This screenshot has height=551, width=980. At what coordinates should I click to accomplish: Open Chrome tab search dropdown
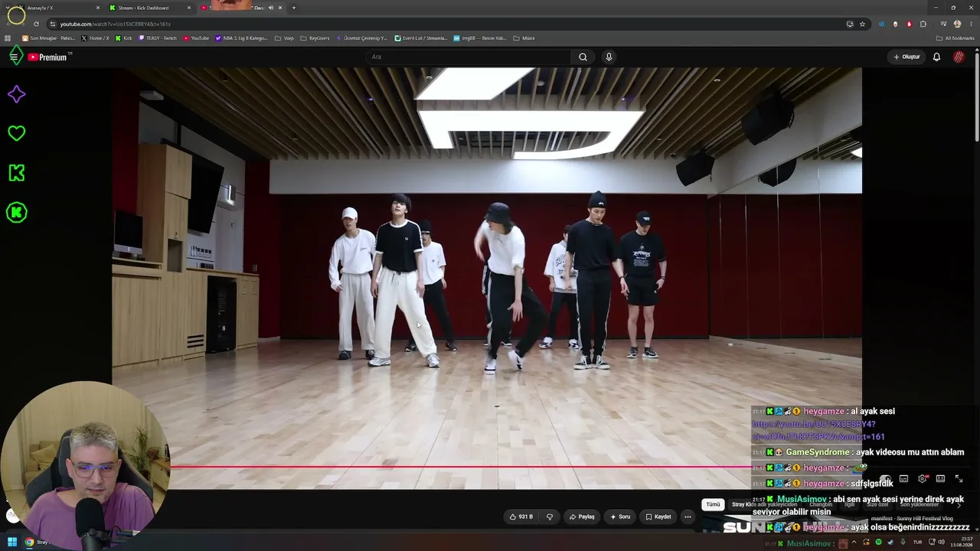7,8
